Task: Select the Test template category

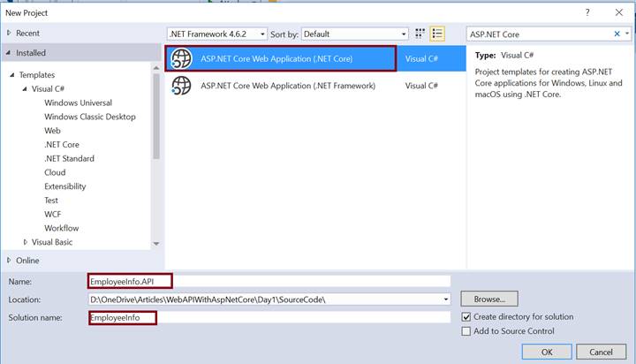Action: [x=51, y=200]
